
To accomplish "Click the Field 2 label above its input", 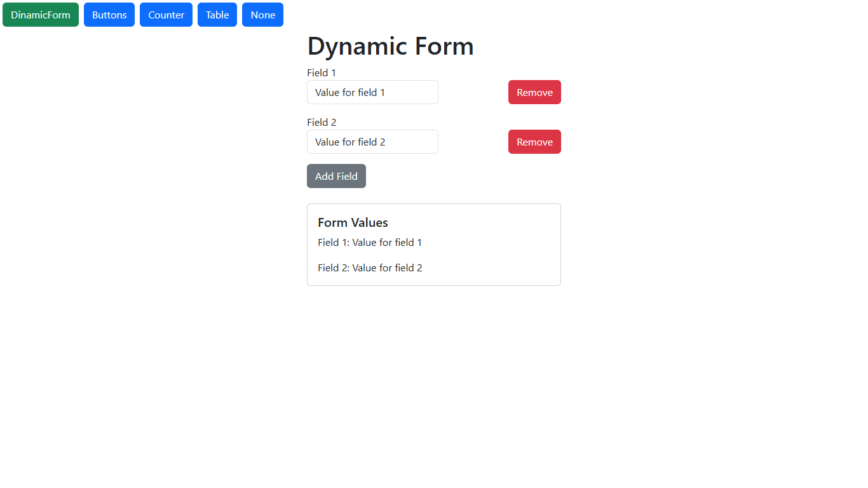I will coord(322,122).
